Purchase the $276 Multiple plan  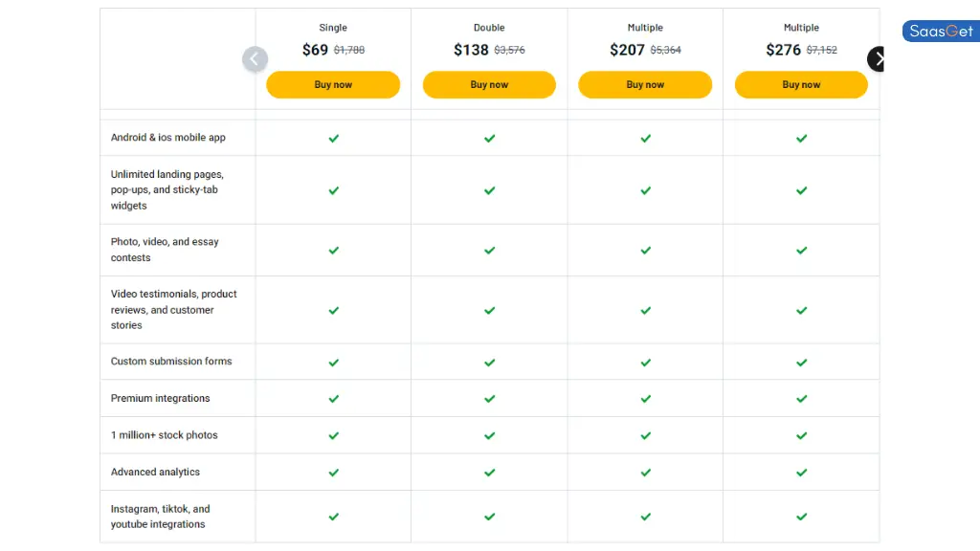pos(801,84)
